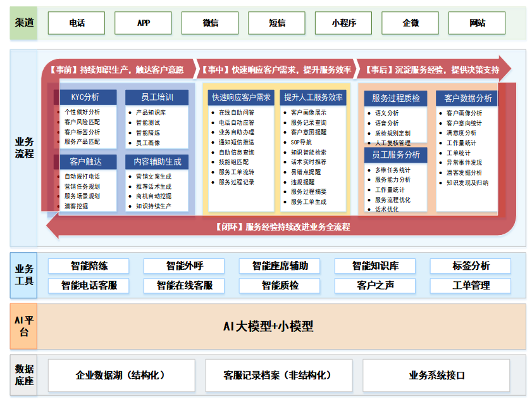Click the 企业数据湖（结构化）box

coord(121,376)
